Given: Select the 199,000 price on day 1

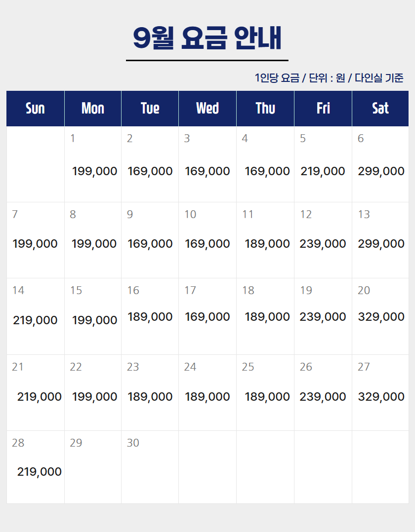Looking at the screenshot, I should 94,171.
